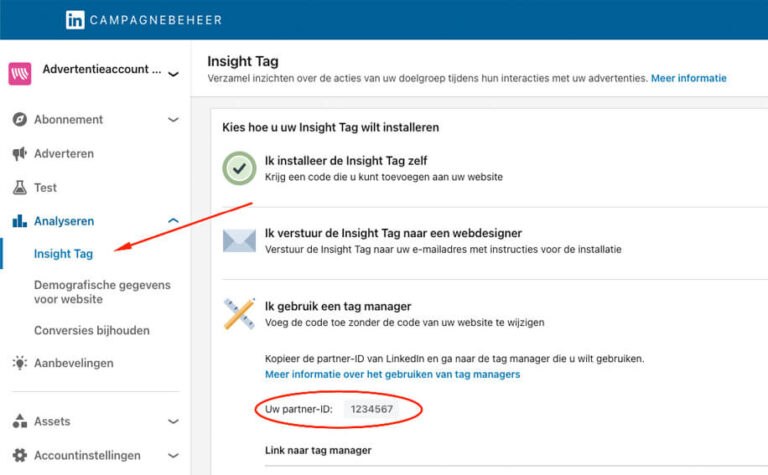Expand the Accountinstellingen chevron
Viewport: 768px width, 475px height.
point(173,455)
